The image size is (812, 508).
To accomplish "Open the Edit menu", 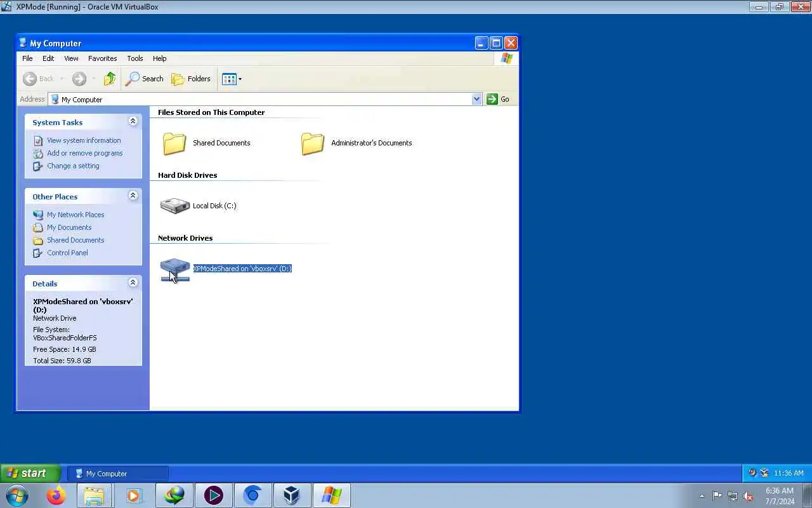I will (48, 58).
